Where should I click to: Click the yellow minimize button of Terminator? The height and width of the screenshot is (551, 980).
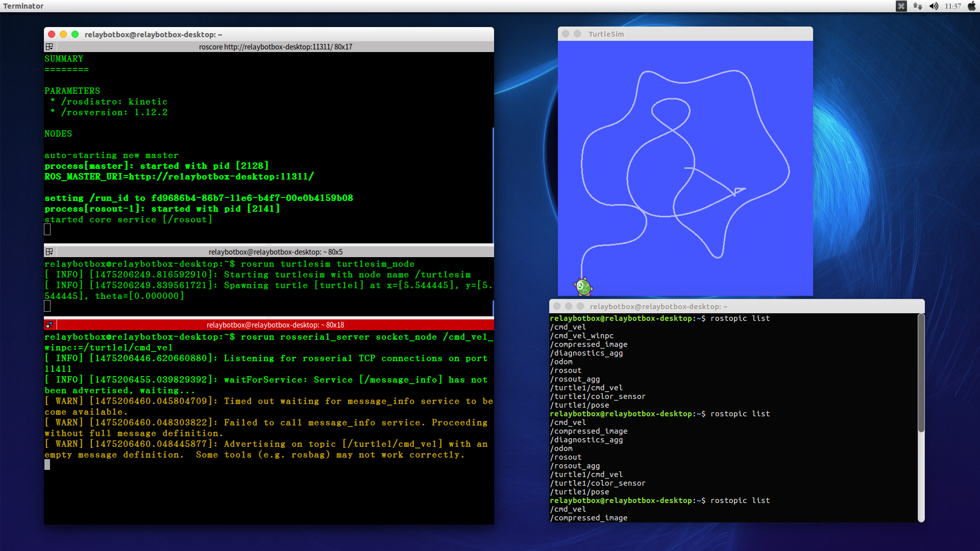tap(63, 34)
